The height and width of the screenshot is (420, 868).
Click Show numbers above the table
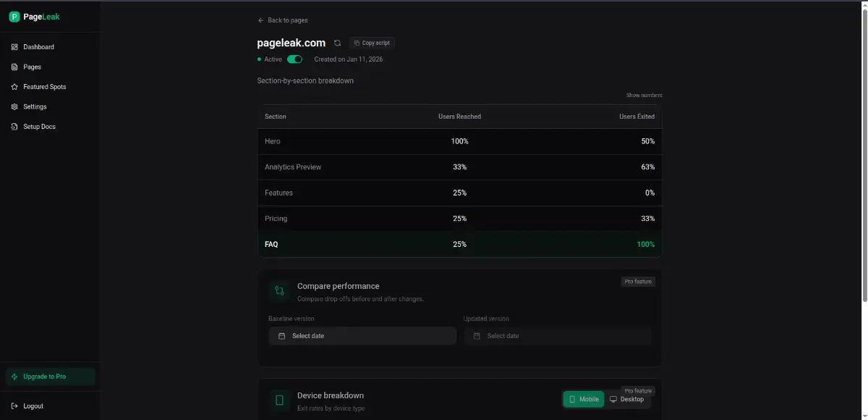pyautogui.click(x=644, y=96)
